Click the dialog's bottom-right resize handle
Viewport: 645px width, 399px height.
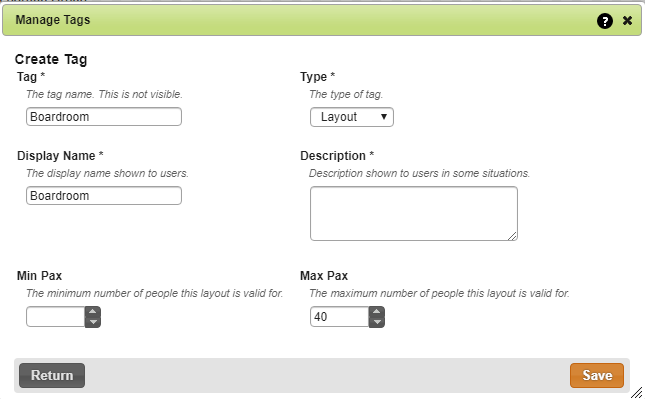pos(637,392)
